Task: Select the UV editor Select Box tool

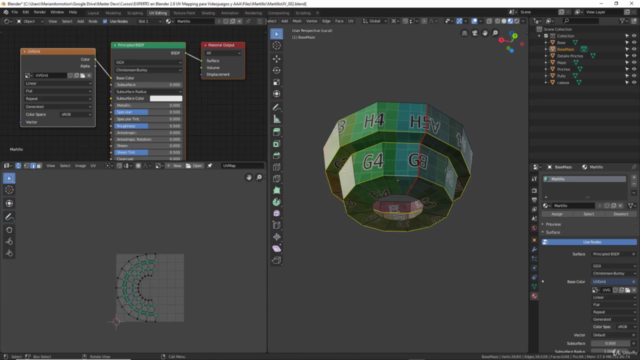Action: (9, 178)
